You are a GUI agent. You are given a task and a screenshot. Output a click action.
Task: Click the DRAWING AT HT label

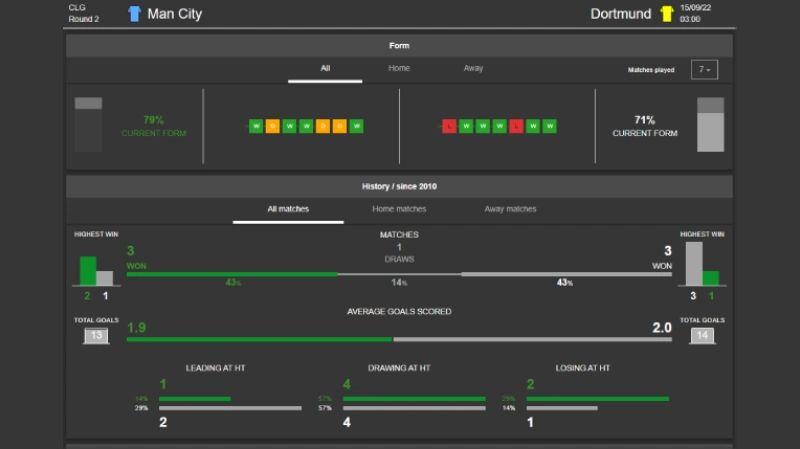tap(399, 368)
